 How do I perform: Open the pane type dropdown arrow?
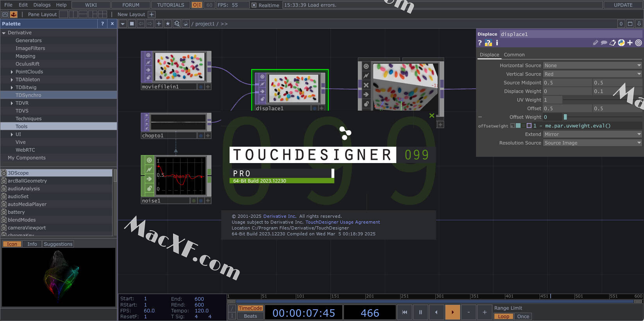[x=123, y=24]
